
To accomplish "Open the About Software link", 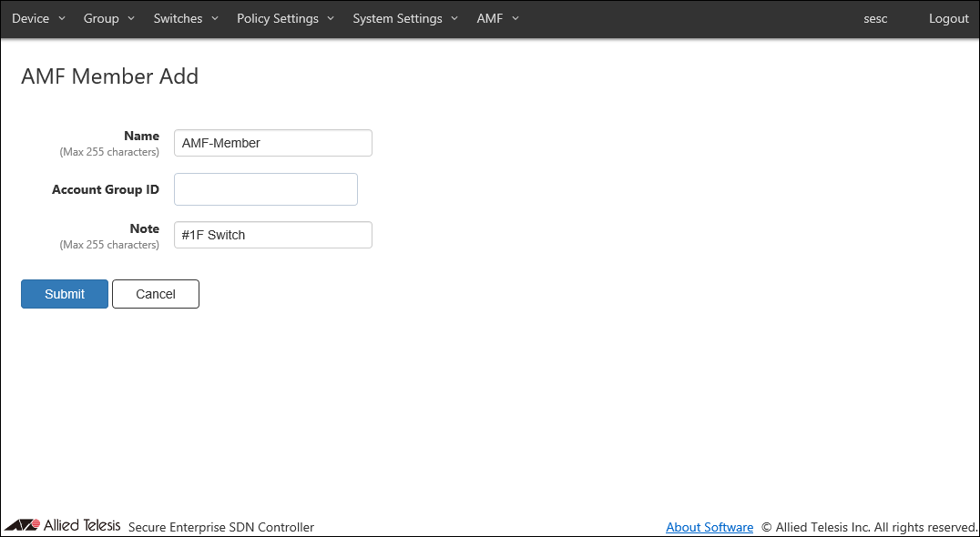I will click(x=709, y=527).
